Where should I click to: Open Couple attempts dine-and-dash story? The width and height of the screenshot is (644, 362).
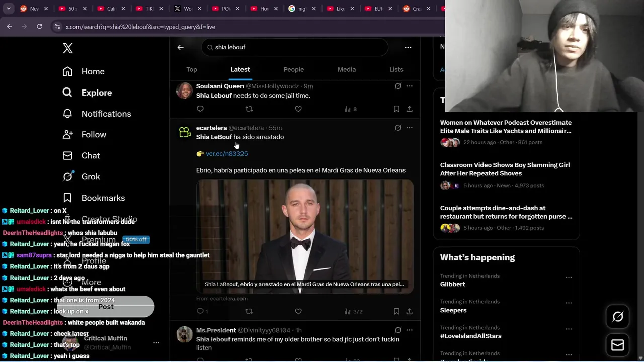pos(506,218)
